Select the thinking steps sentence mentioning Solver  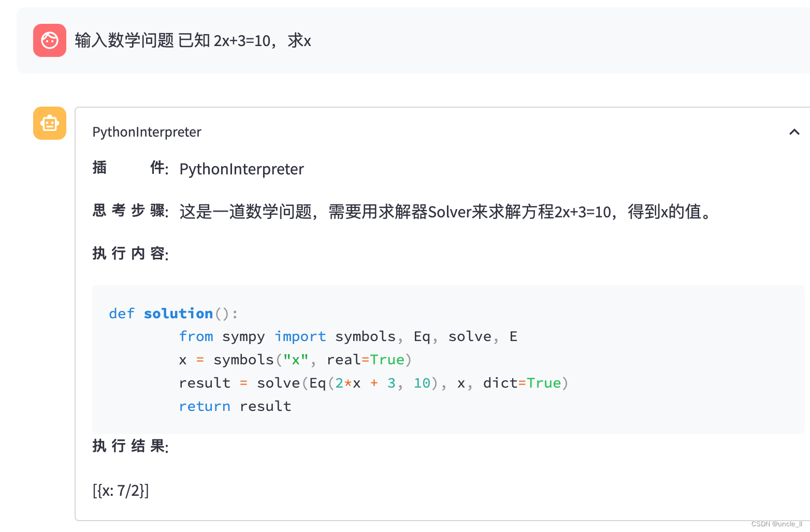click(x=446, y=212)
